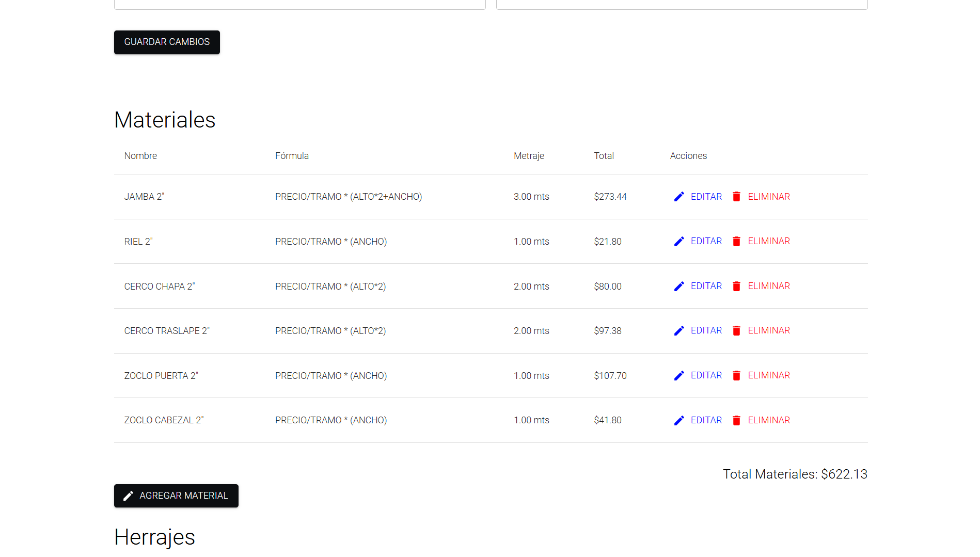Click trash icon in CERCO CHAPA 2" row

click(736, 287)
